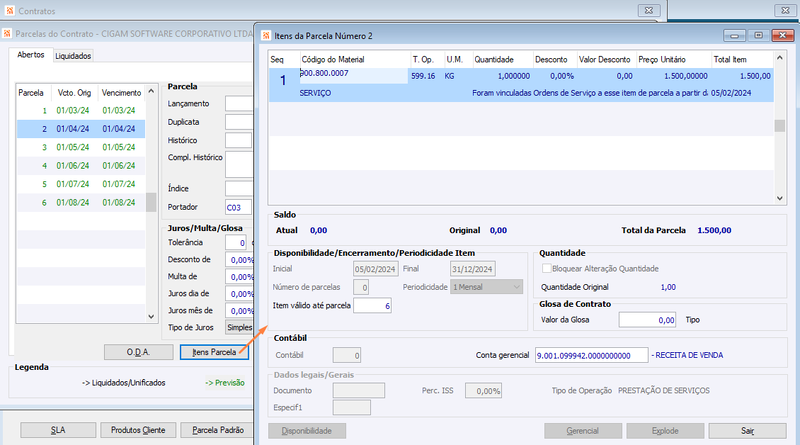
Task: Open the Tipo de Juros dropdown
Action: coord(239,328)
